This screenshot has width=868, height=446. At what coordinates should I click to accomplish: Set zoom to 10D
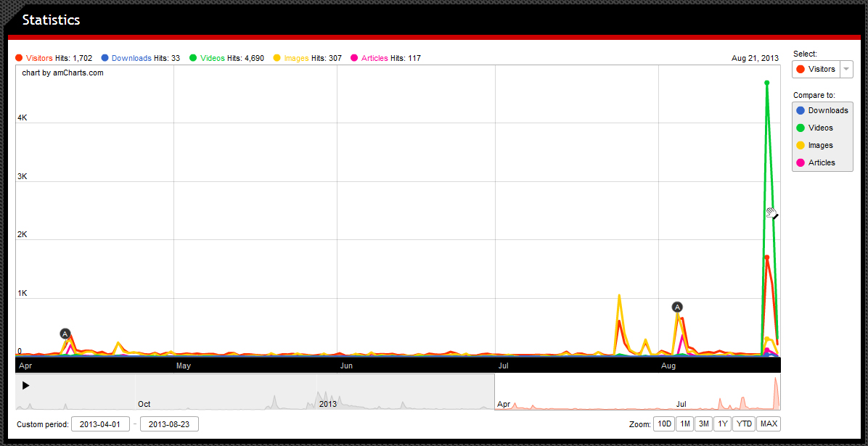[664, 424]
